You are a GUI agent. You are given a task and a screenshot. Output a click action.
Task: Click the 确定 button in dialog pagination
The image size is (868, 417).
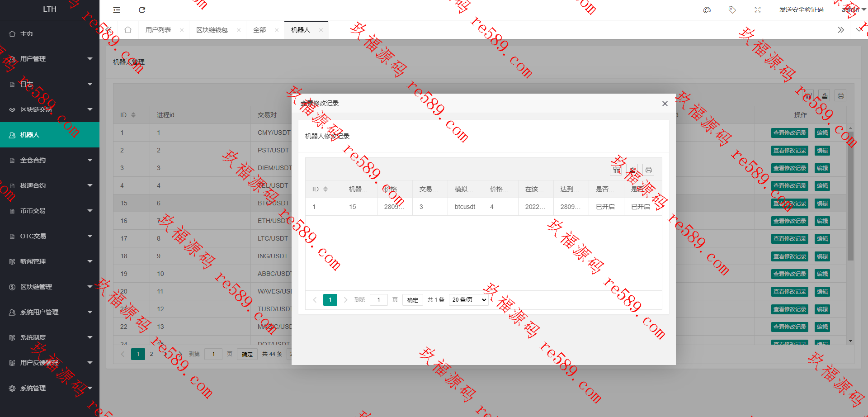point(412,300)
